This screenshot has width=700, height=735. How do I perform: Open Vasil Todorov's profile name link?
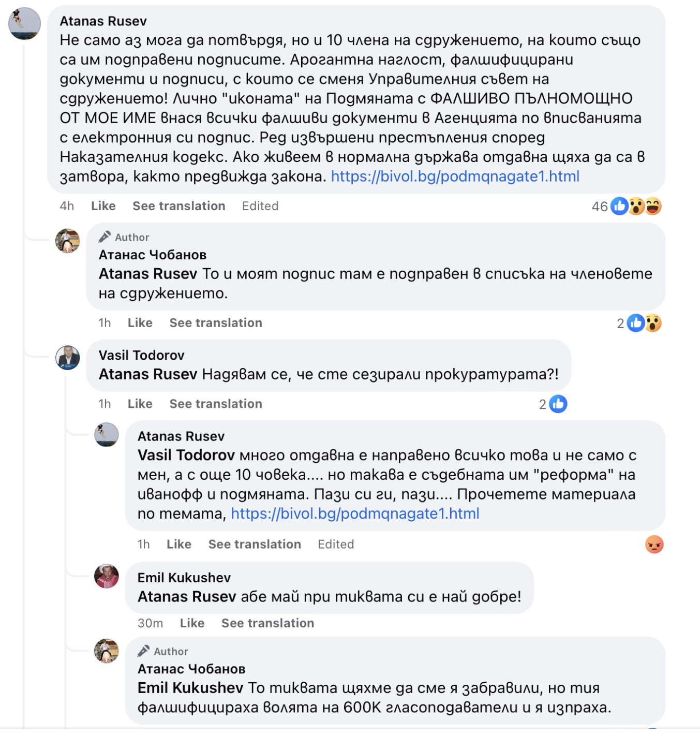[x=141, y=355]
